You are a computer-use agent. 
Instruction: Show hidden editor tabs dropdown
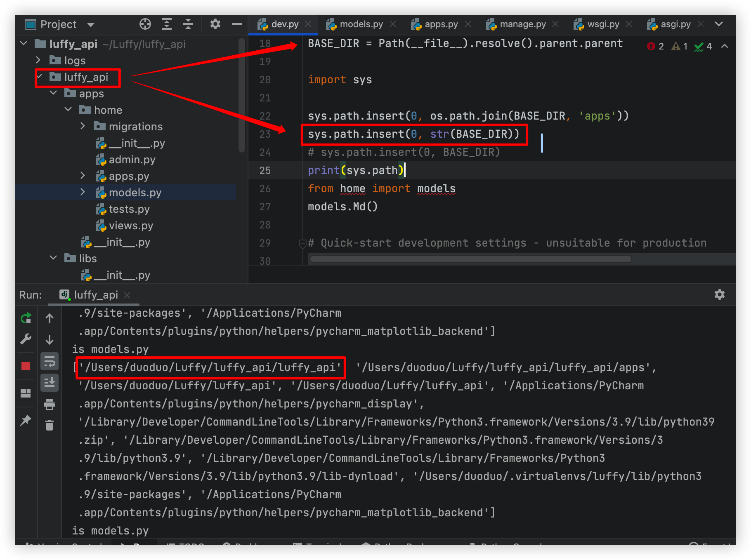(719, 24)
